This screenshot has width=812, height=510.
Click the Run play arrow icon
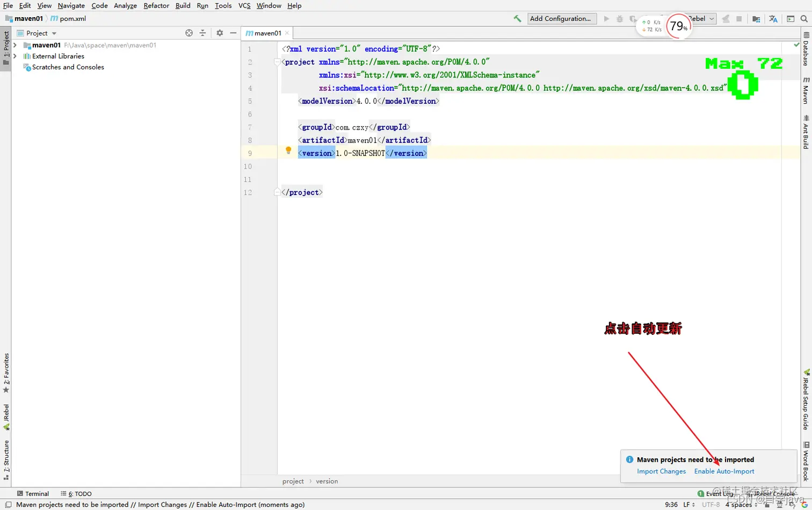click(x=606, y=19)
